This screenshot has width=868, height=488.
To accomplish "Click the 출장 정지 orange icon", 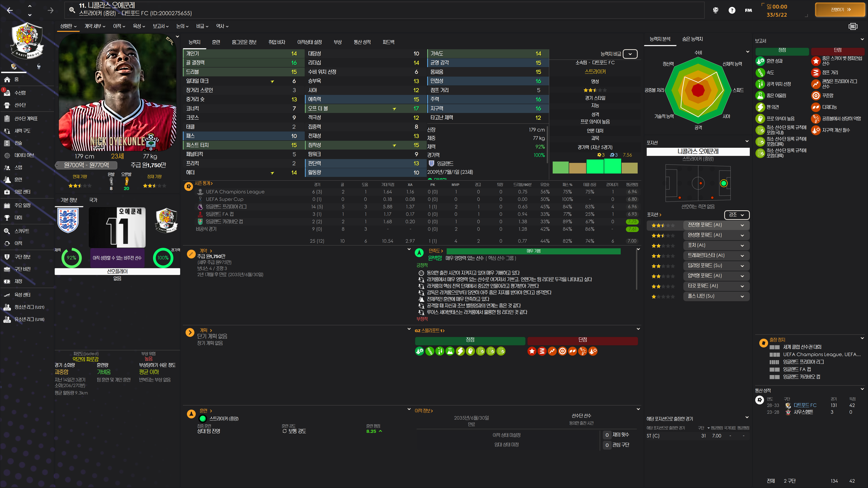I will [x=763, y=343].
